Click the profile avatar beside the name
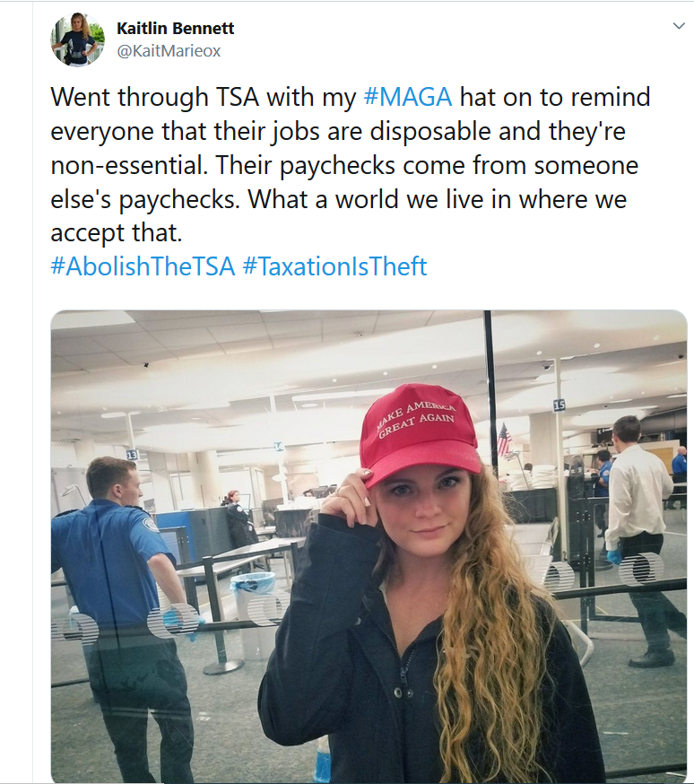 pos(78,40)
